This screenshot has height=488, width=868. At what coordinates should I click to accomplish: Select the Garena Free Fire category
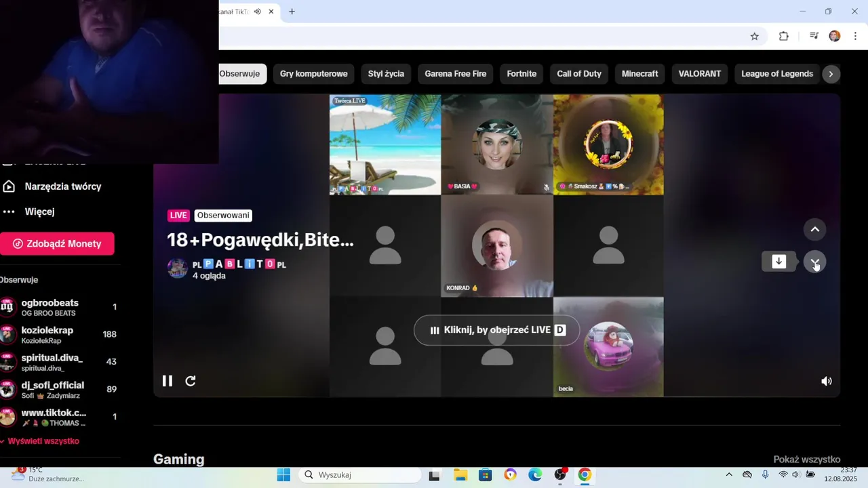[x=456, y=74]
